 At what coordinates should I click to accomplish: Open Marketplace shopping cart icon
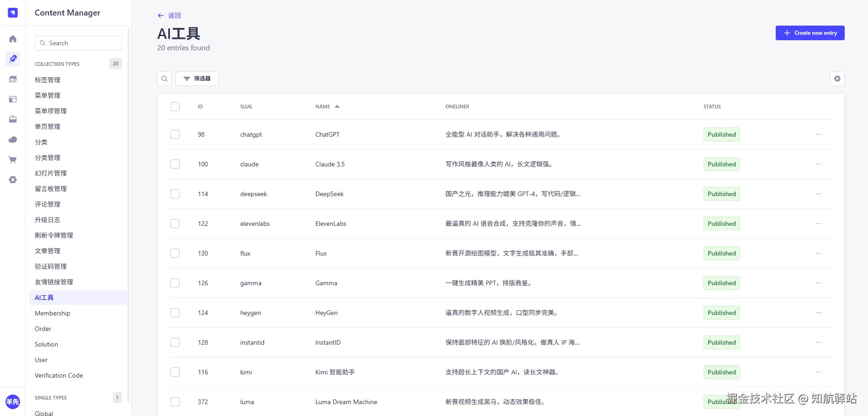click(13, 160)
